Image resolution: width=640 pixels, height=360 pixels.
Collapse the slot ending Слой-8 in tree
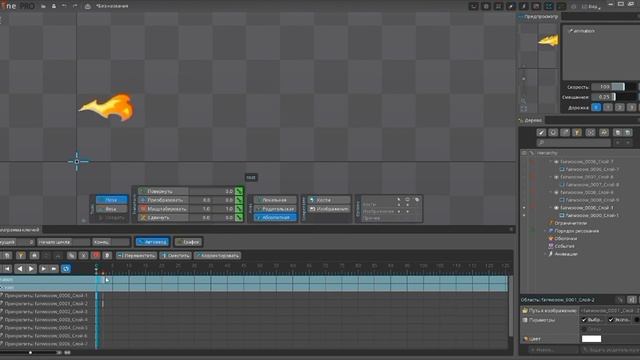point(551,177)
